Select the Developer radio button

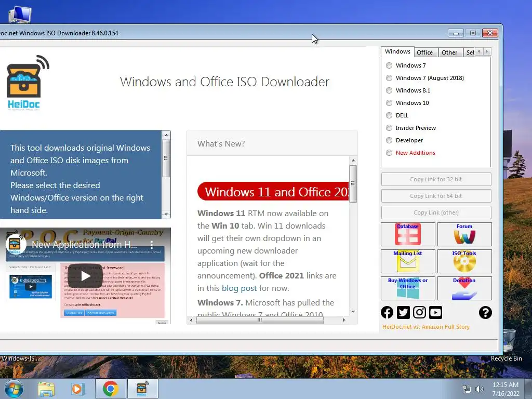point(389,140)
